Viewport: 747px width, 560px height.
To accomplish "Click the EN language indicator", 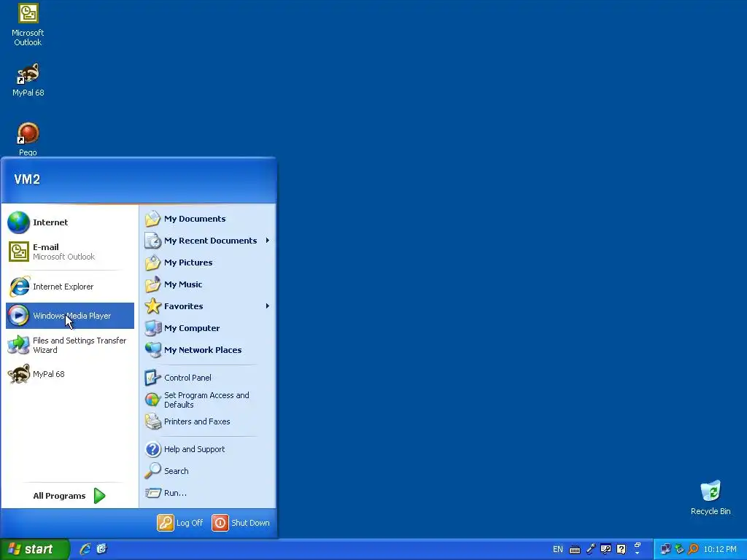I will pos(558,549).
